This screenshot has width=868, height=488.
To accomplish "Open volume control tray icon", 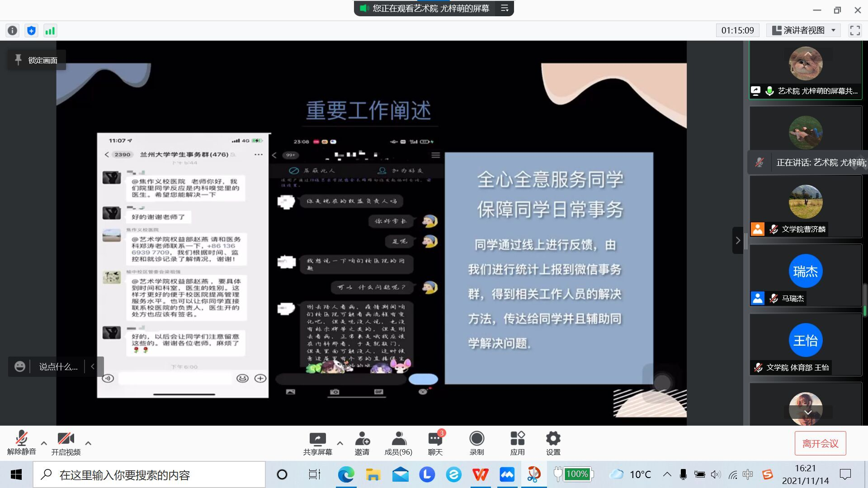I will point(716,474).
